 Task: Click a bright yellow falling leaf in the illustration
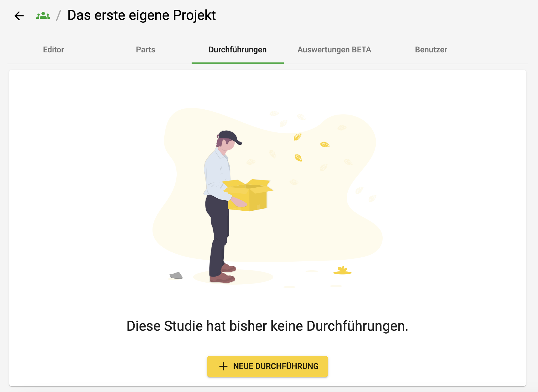click(325, 144)
